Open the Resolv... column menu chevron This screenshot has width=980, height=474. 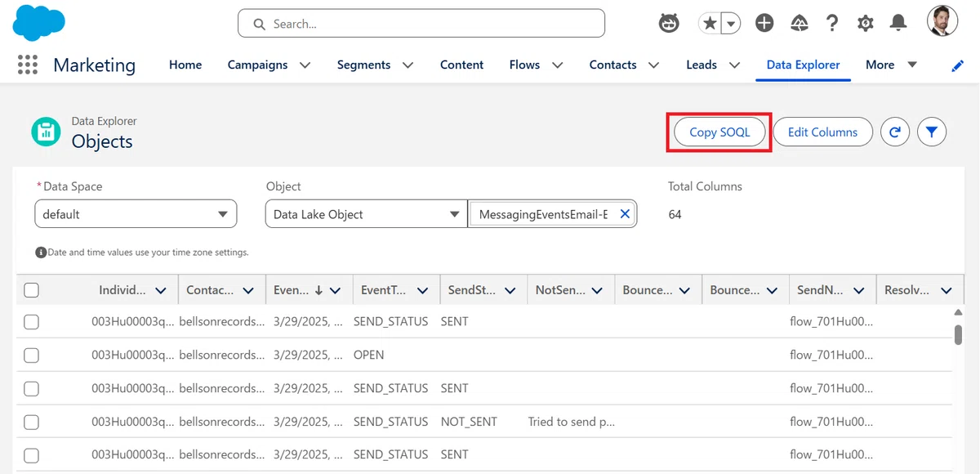coord(947,290)
